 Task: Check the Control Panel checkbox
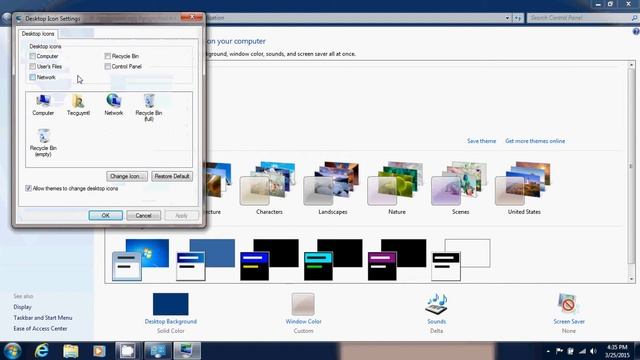(x=108, y=66)
